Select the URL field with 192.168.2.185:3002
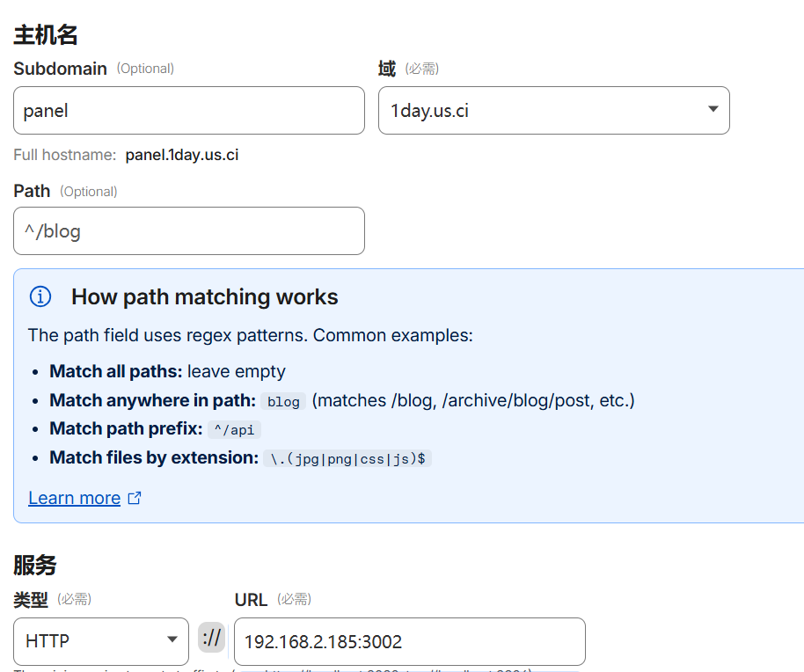Screen dimensions: 804x672 click(x=409, y=641)
